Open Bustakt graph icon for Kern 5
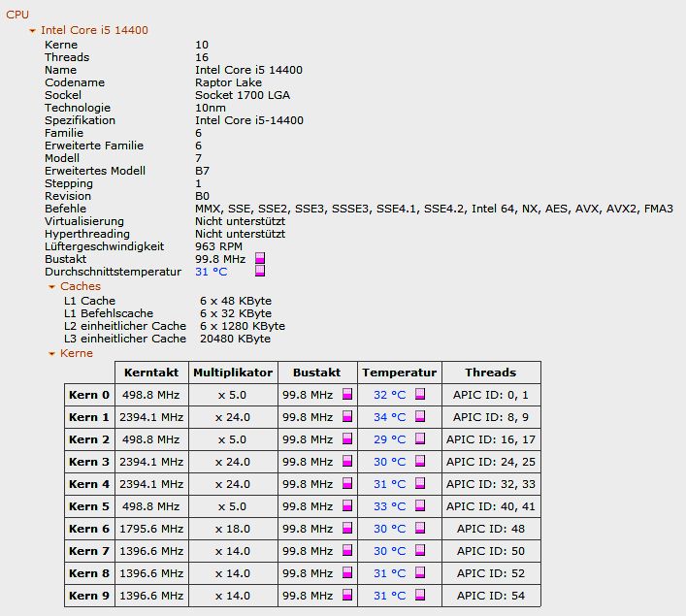The width and height of the screenshot is (686, 616). point(347,505)
